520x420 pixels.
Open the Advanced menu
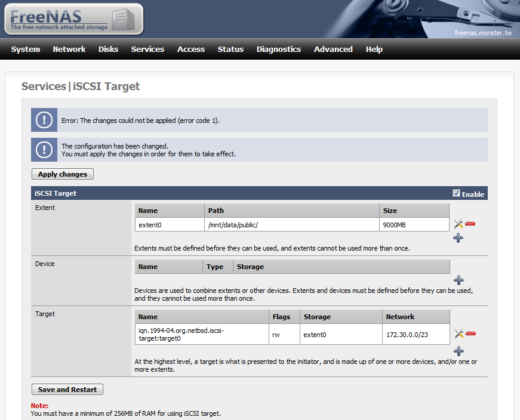[333, 50]
